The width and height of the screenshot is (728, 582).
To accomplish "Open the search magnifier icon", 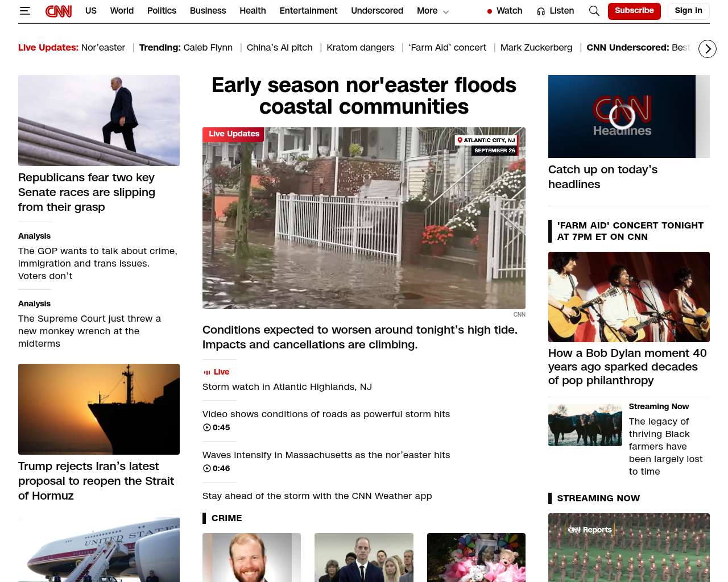I will 594,11.
